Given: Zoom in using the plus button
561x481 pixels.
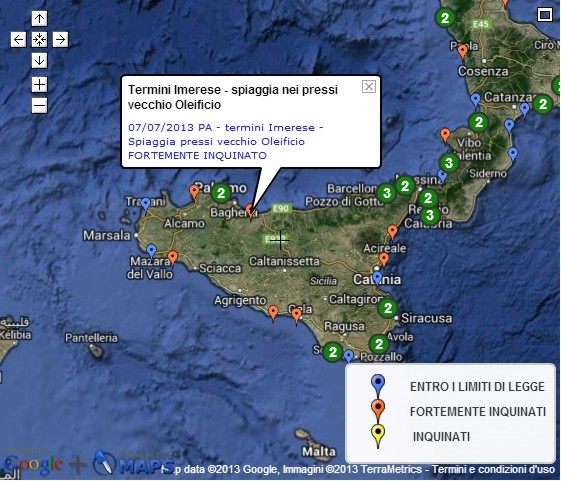Looking at the screenshot, I should 39,85.
